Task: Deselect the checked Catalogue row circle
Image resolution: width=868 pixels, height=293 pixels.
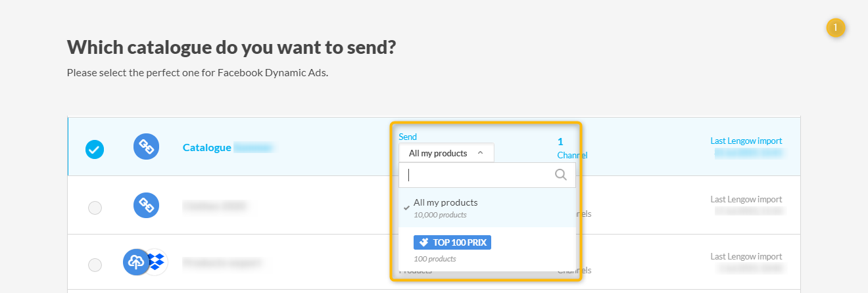Action: pos(95,150)
